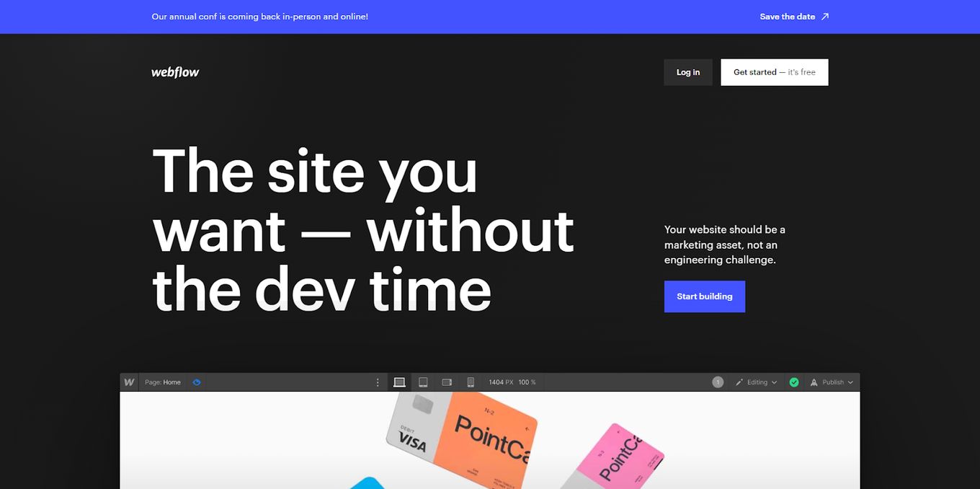Select the tablet breakpoint icon
980x489 pixels.
(424, 382)
